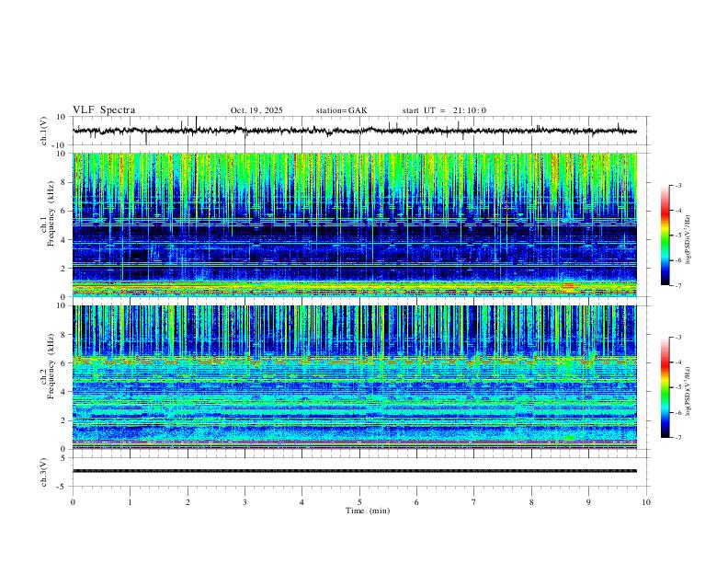
Task: Click the ch.2 spectrogram plot
Action: point(355,377)
